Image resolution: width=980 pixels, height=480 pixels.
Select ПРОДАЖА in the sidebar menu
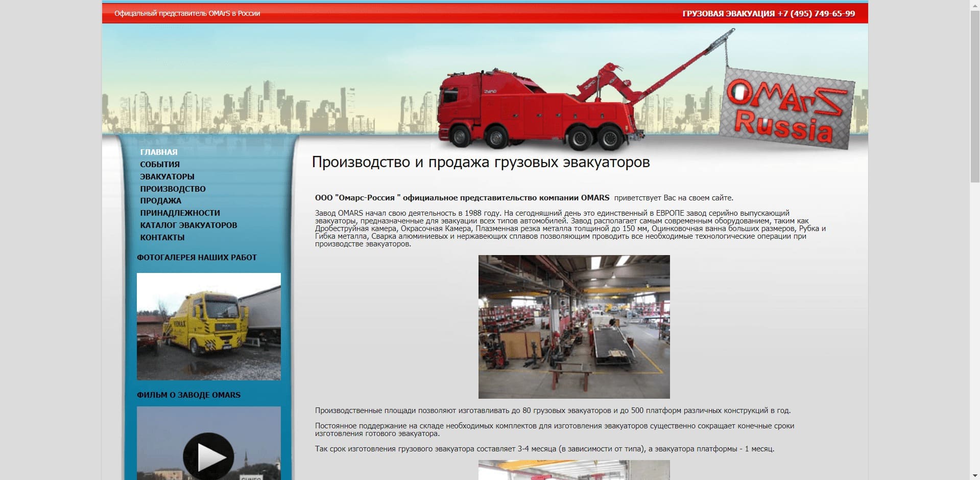[160, 201]
